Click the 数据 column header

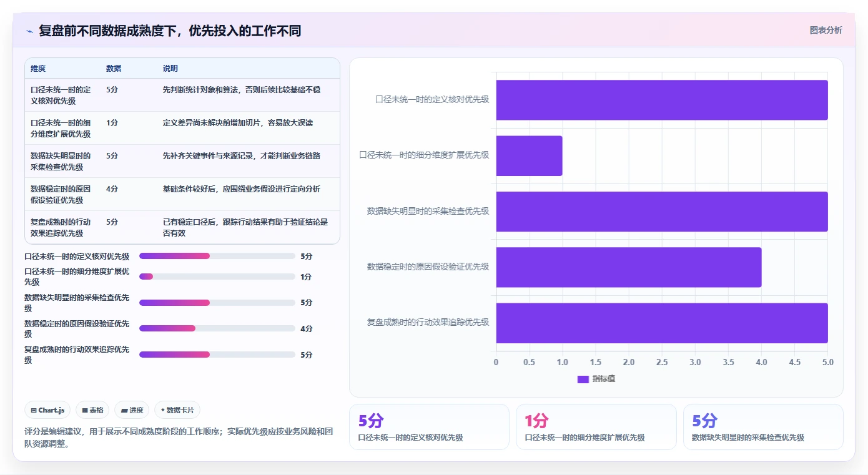[x=114, y=69]
